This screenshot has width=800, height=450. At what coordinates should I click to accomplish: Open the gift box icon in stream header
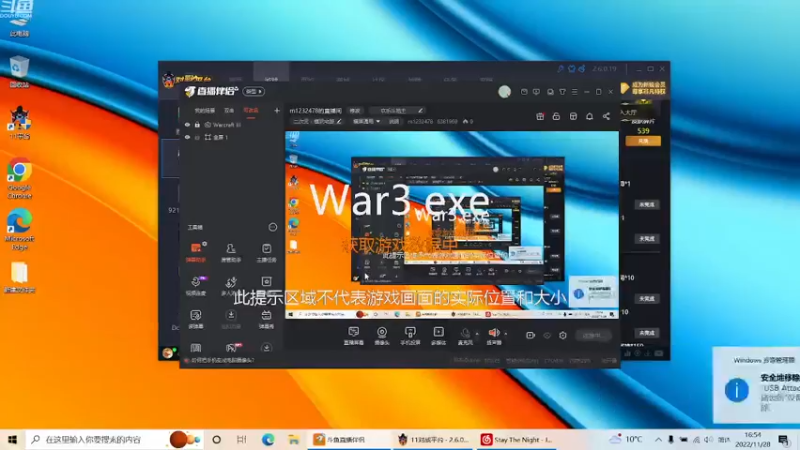(x=540, y=117)
